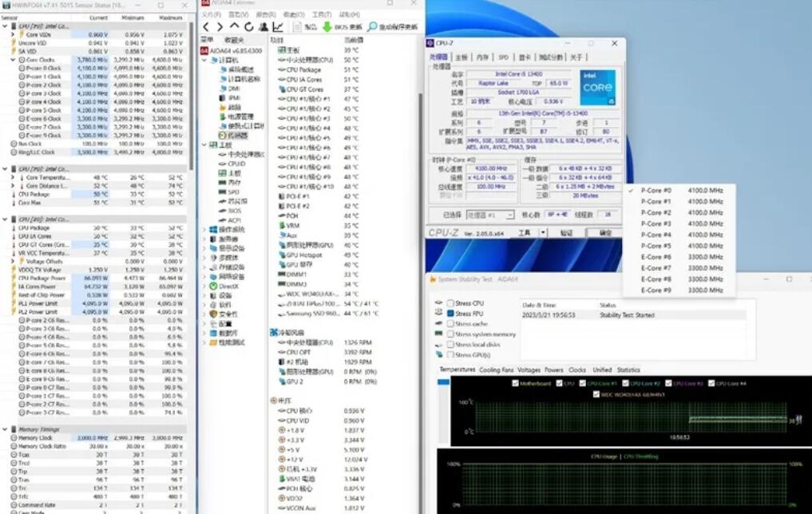Click the refresh icon in AIDA64 toolbar

[x=249, y=26]
